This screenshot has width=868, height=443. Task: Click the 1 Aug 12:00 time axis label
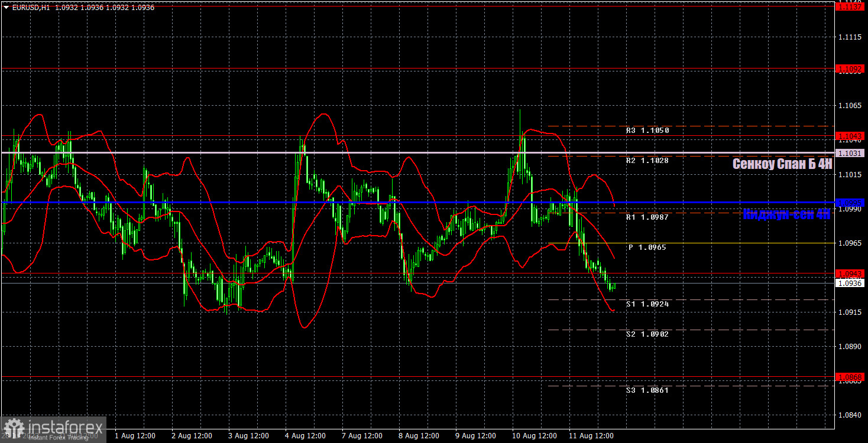(135, 436)
